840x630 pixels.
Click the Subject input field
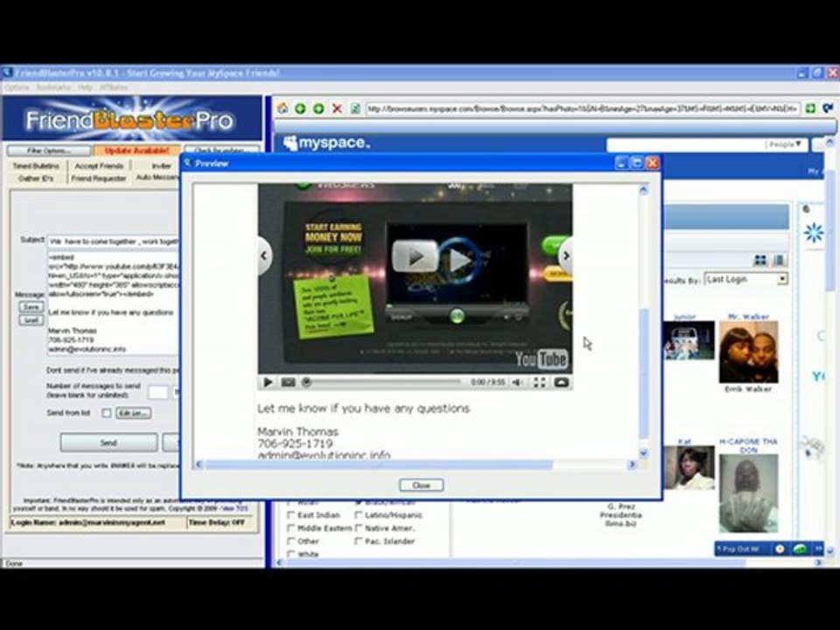[x=114, y=241]
